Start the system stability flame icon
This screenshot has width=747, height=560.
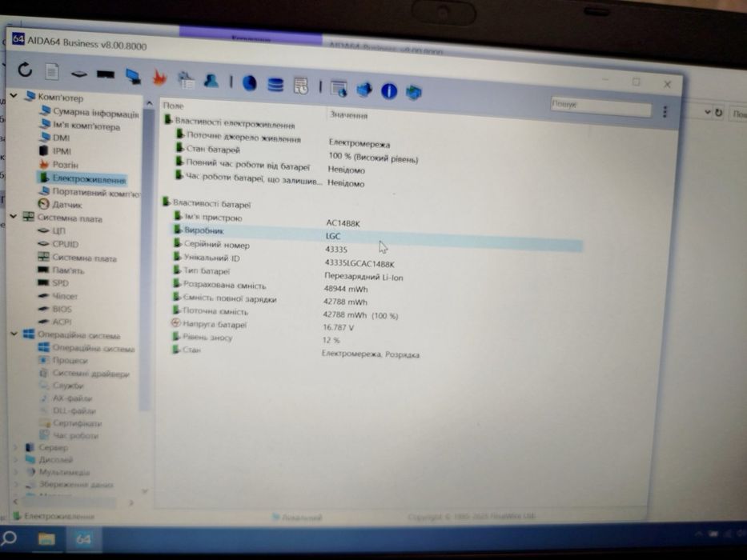[159, 78]
